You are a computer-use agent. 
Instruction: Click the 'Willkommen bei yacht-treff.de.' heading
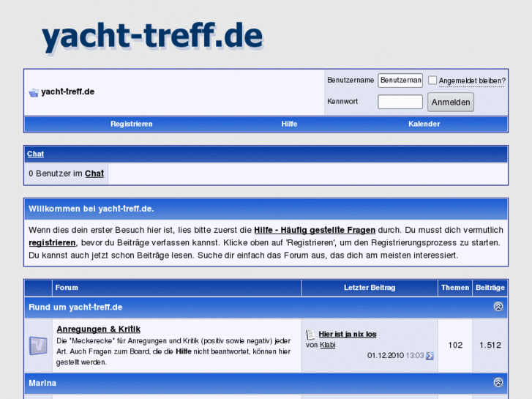[x=91, y=209]
